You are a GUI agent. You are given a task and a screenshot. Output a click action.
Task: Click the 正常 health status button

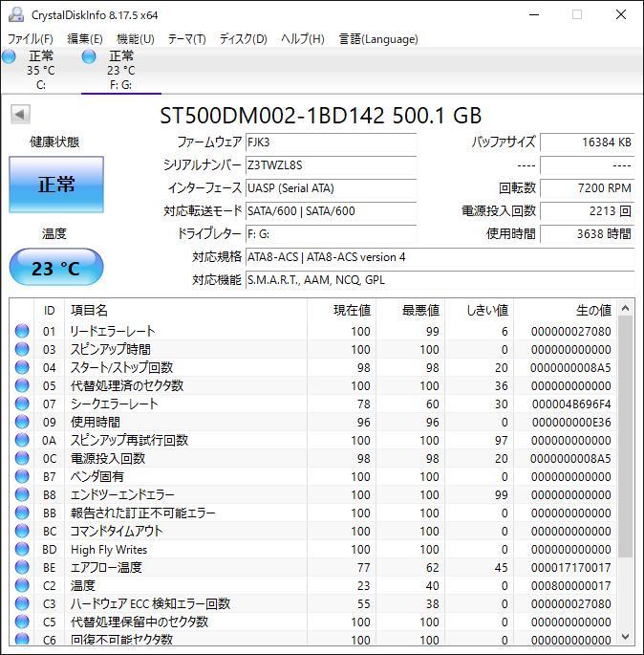[56, 185]
